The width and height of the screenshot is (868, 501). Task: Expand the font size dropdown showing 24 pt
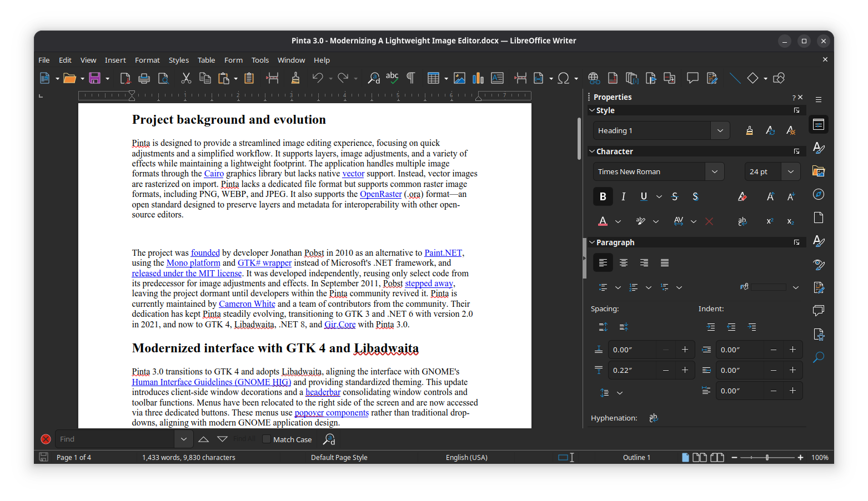point(790,171)
